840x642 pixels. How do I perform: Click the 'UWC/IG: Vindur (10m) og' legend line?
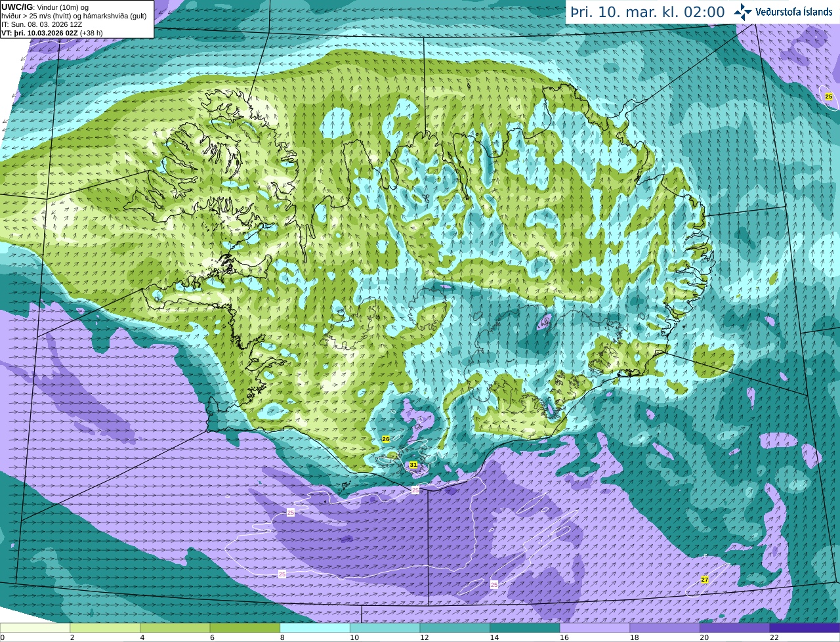click(45, 7)
